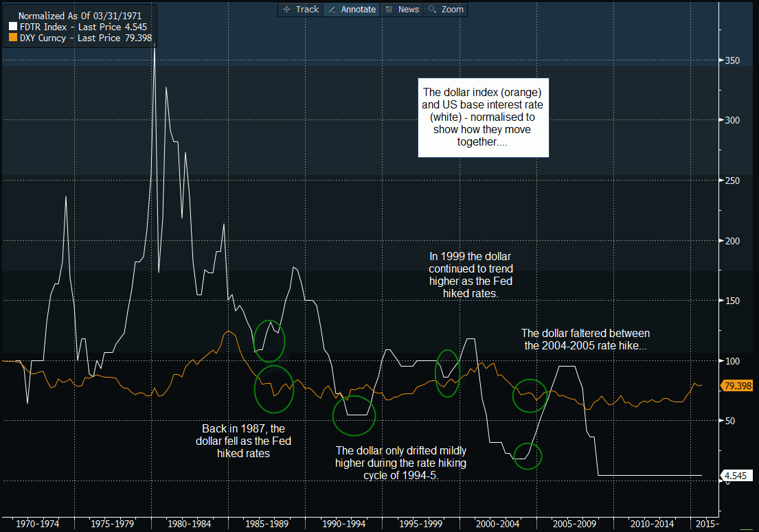This screenshot has width=759, height=532.
Task: Click the 'Back in 1987' annotation text
Action: pyautogui.click(x=243, y=441)
